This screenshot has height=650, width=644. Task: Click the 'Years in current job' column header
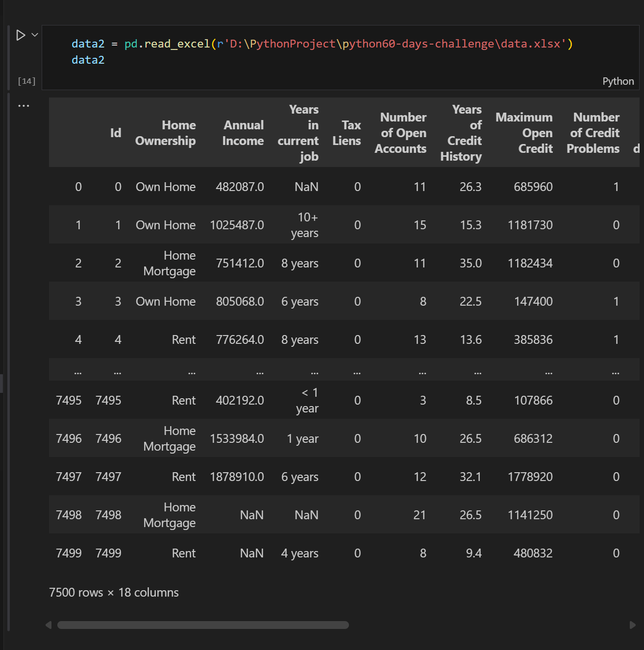[298, 133]
